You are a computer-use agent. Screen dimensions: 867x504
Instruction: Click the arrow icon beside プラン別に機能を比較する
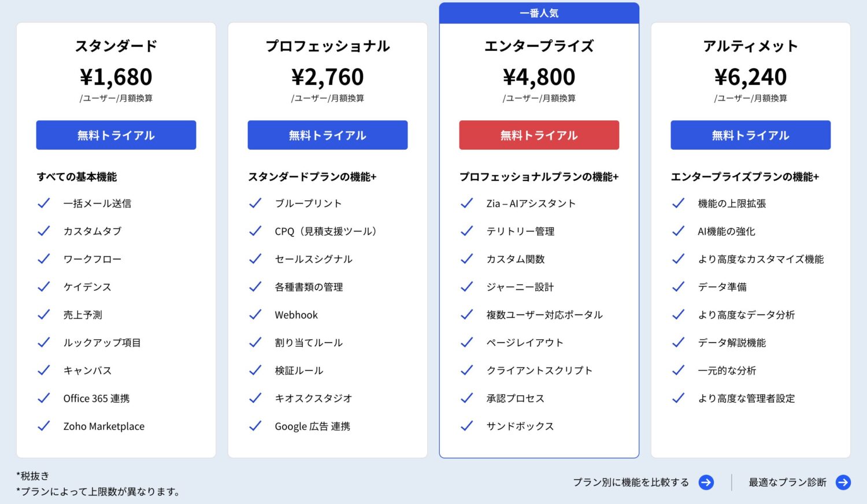706,483
